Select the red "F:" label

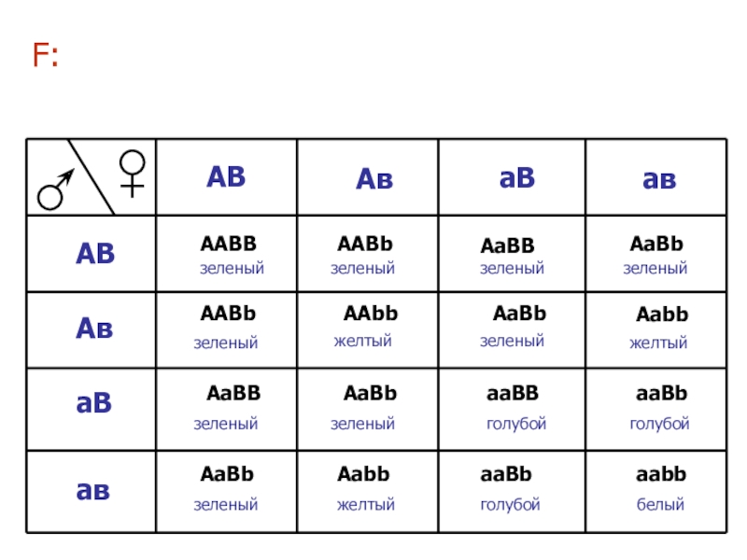[x=46, y=56]
